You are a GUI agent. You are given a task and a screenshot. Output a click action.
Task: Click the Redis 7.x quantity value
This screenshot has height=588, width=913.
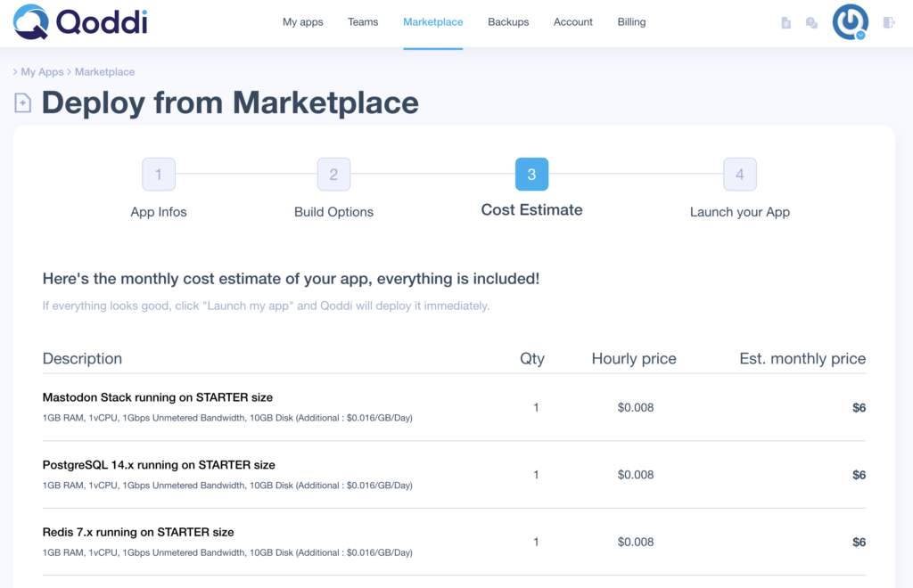[536, 542]
